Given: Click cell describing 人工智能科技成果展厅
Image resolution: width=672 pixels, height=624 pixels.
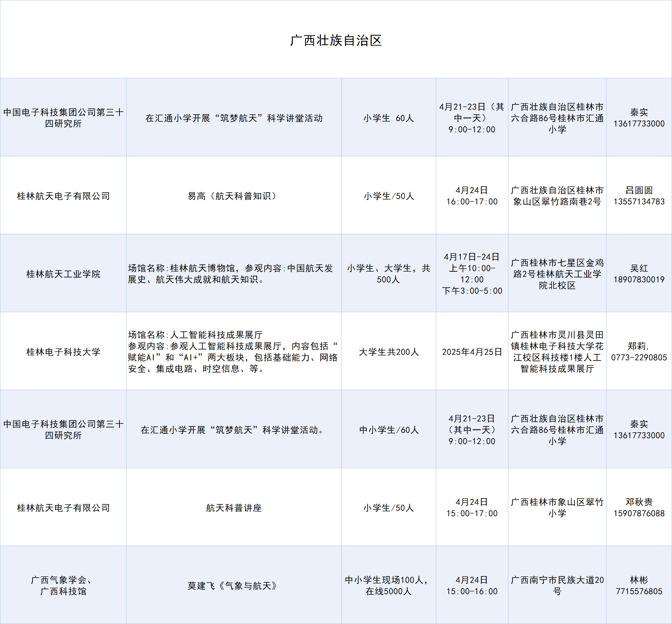Looking at the screenshot, I should point(234,351).
